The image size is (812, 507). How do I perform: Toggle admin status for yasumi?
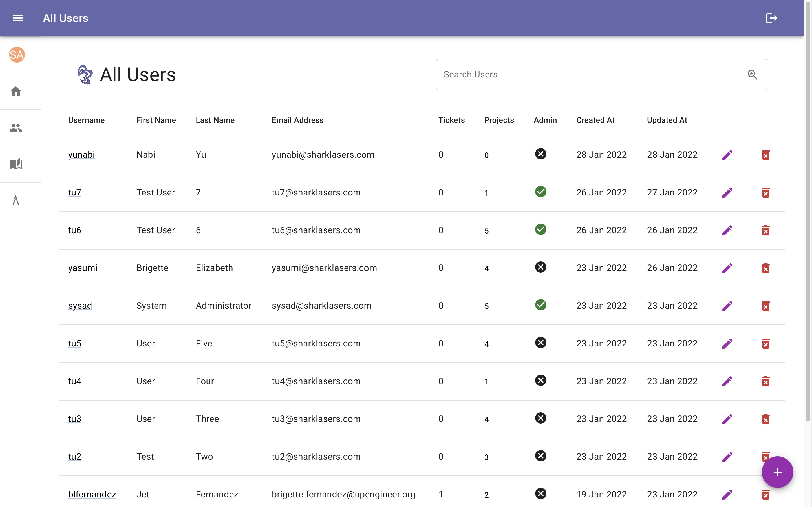click(540, 267)
